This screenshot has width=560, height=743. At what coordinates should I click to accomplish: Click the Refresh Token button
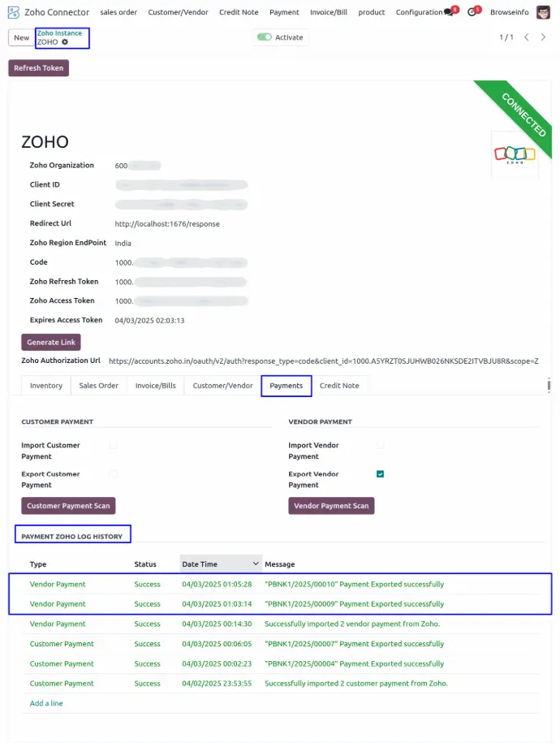tap(38, 68)
